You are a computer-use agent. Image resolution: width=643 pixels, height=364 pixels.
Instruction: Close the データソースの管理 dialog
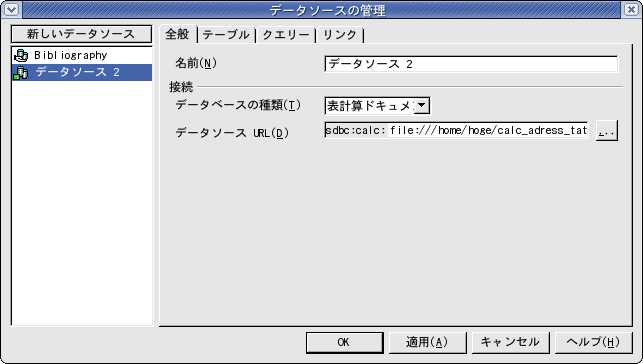(x=632, y=9)
